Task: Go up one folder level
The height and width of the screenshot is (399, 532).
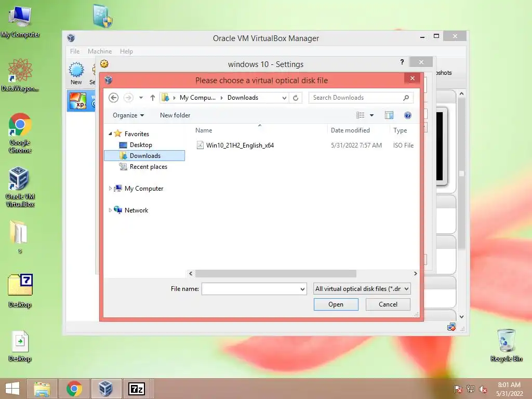Action: [x=153, y=98]
